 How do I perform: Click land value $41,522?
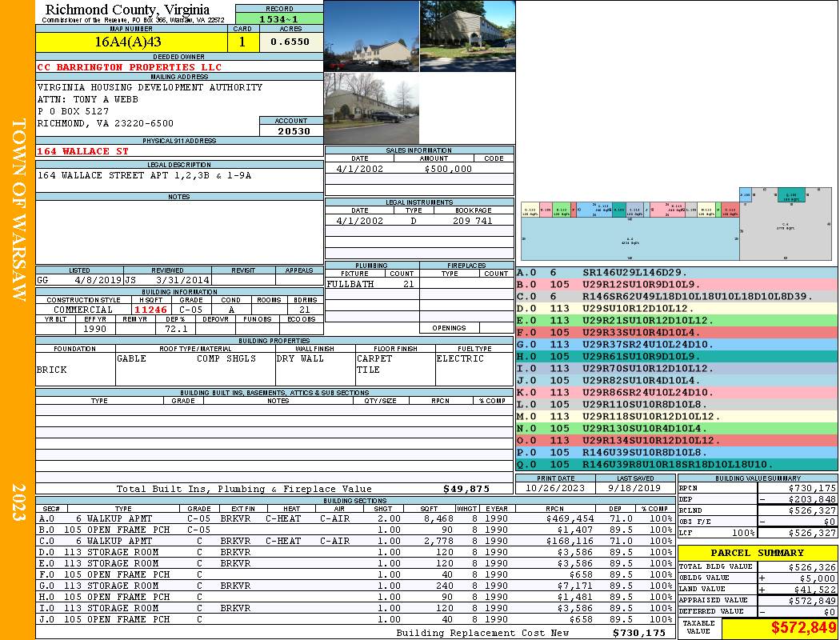point(815,589)
